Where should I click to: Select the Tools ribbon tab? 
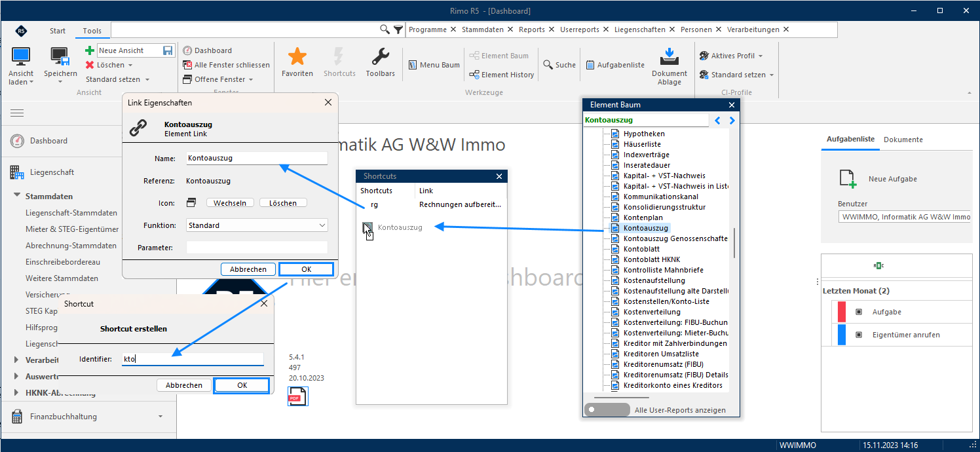pyautogui.click(x=92, y=31)
